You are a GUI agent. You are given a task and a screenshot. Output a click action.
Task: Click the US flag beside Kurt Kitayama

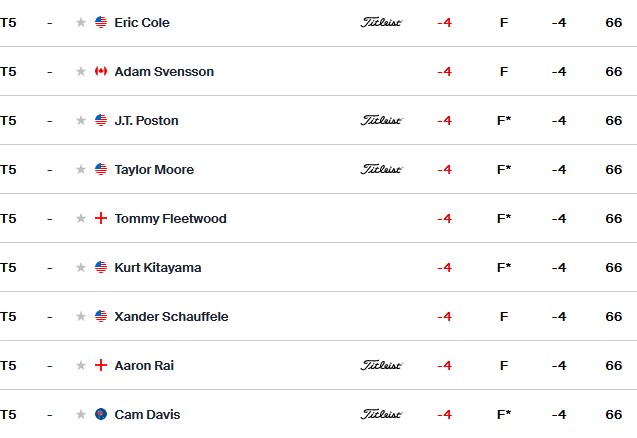coord(101,267)
